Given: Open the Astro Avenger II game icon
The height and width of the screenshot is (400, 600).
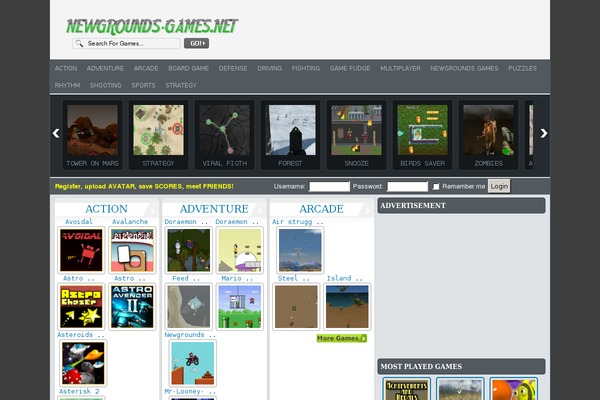Looking at the screenshot, I should (132, 307).
